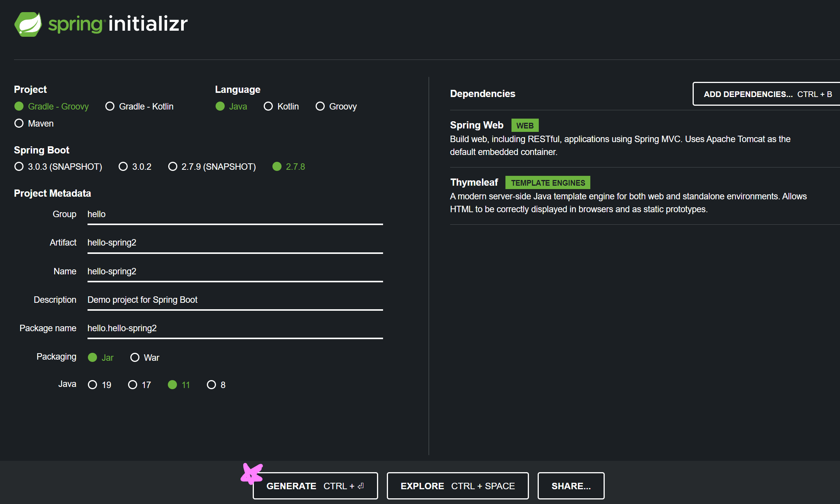
Task: Edit the Description field
Action: coord(235,300)
